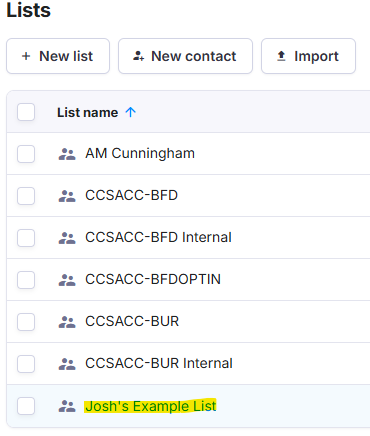Check the CCSACC-BUR Internal row checkbox
The height and width of the screenshot is (436, 370).
coord(26,364)
